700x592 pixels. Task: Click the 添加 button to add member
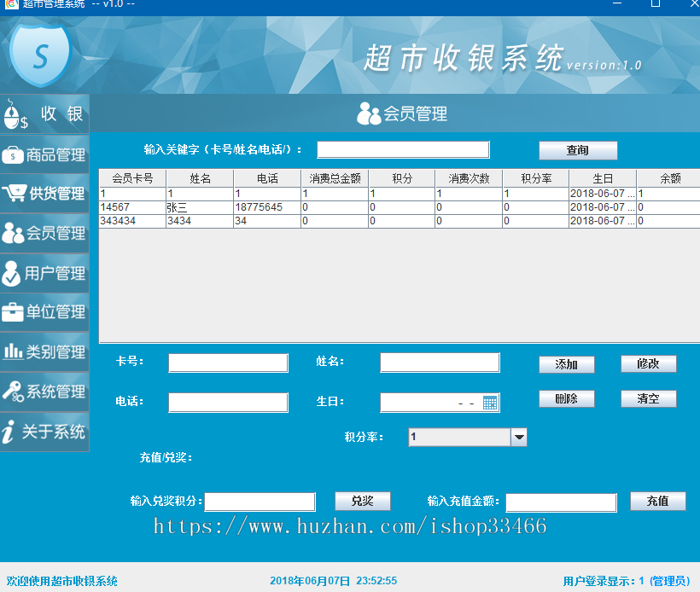(566, 364)
